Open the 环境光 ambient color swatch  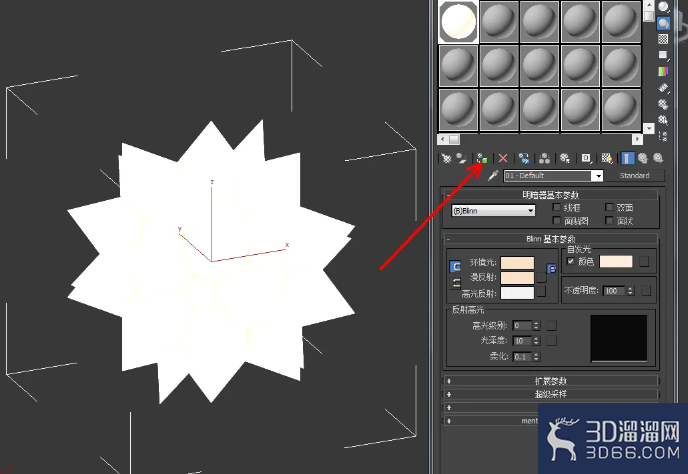517,262
